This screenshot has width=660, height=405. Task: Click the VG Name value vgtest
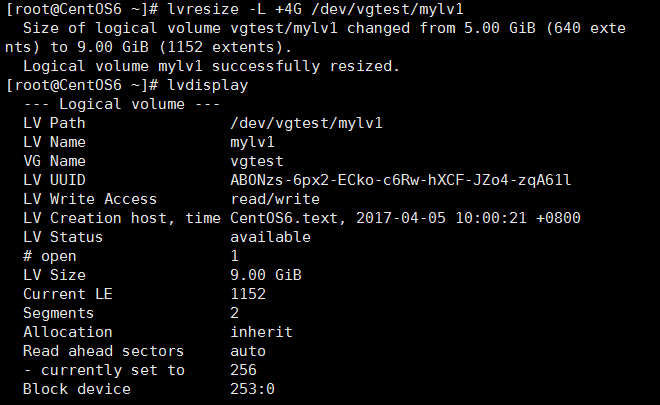pyautogui.click(x=257, y=161)
